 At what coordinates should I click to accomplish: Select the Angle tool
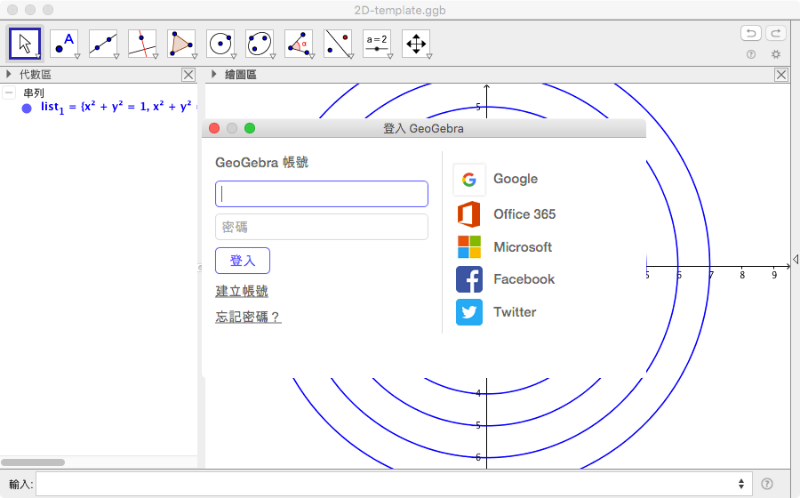[x=298, y=43]
